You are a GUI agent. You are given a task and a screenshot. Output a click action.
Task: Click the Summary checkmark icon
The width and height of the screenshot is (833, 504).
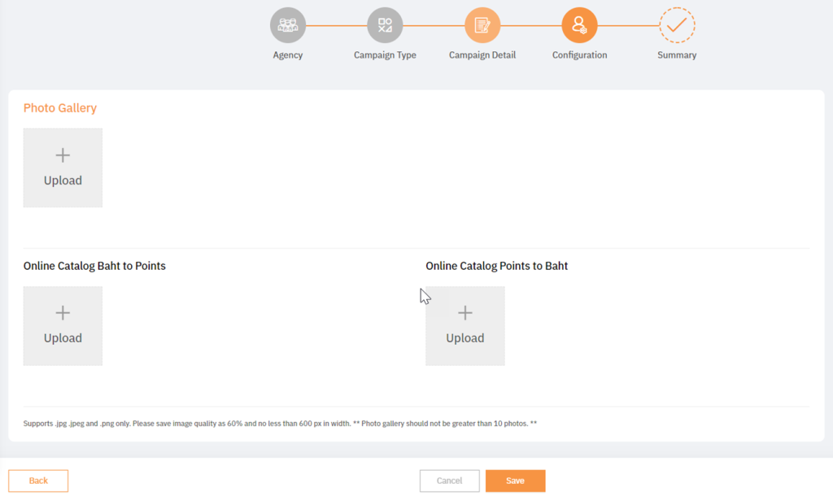tap(676, 24)
